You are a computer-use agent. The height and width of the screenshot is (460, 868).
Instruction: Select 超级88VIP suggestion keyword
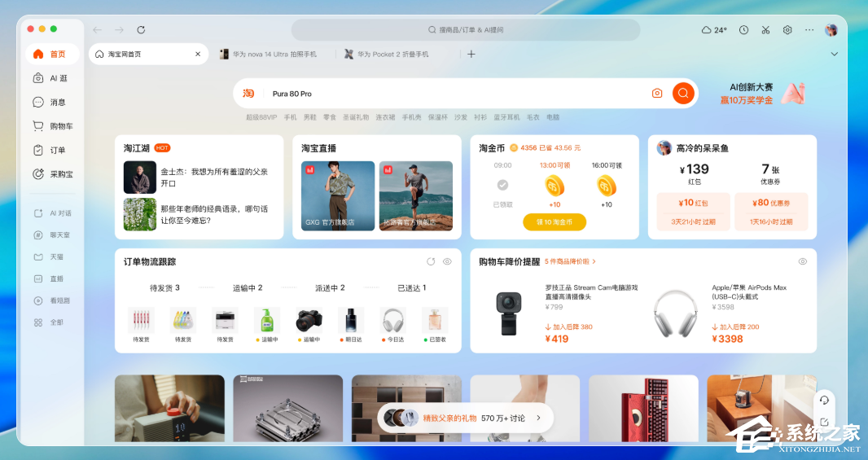(261, 117)
